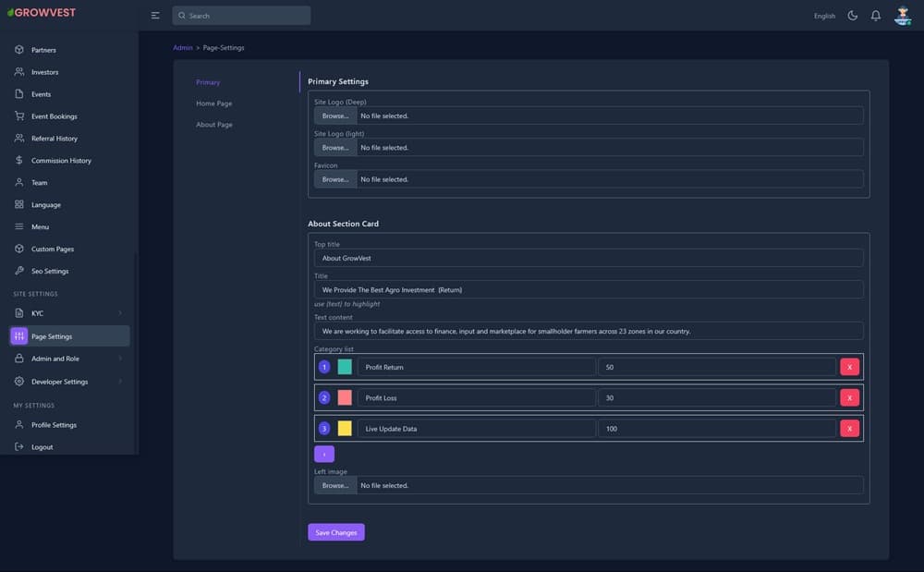This screenshot has height=572, width=924.
Task: Click the Top title input field
Action: (x=589, y=259)
